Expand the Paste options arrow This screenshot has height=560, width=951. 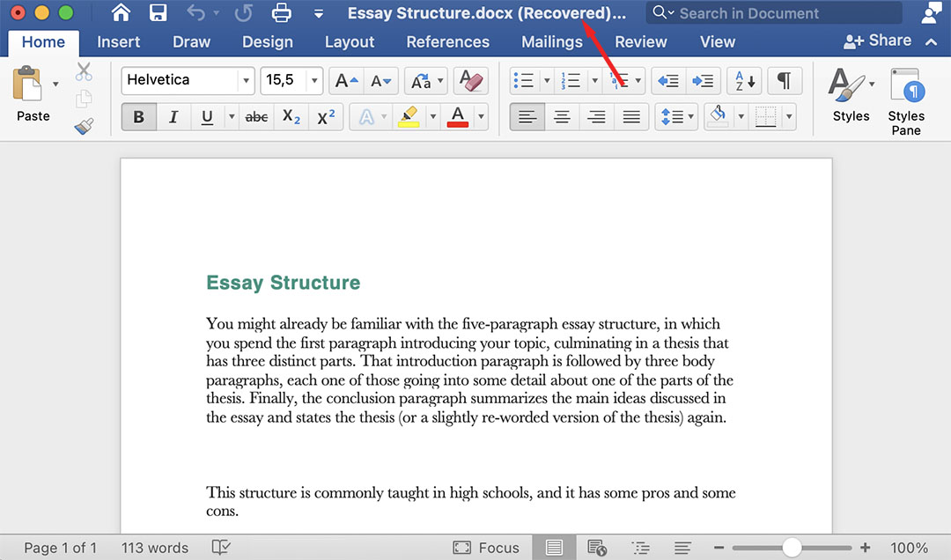pyautogui.click(x=55, y=84)
